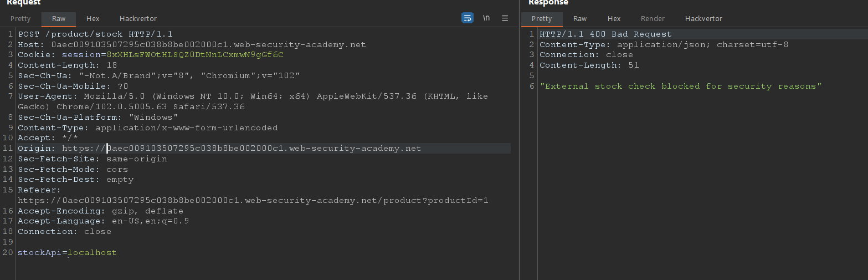Click the stockApi localhost value in the body

[x=92, y=253]
